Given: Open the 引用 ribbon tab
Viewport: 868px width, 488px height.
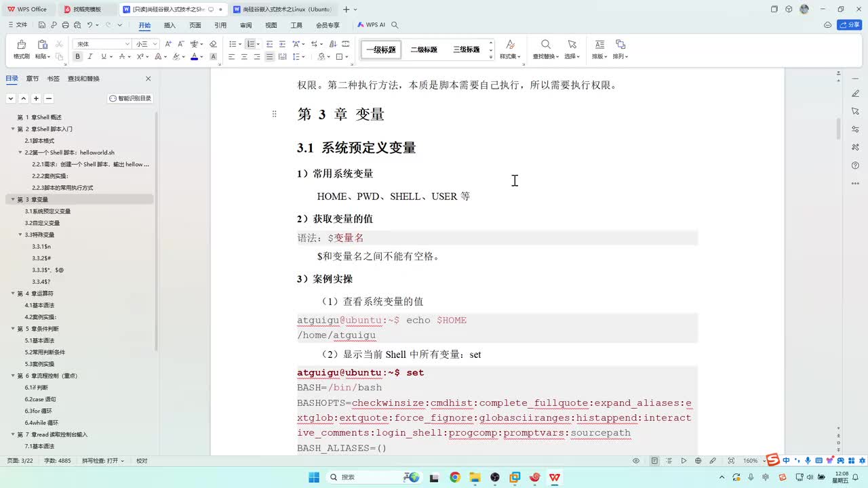Looking at the screenshot, I should tap(220, 25).
